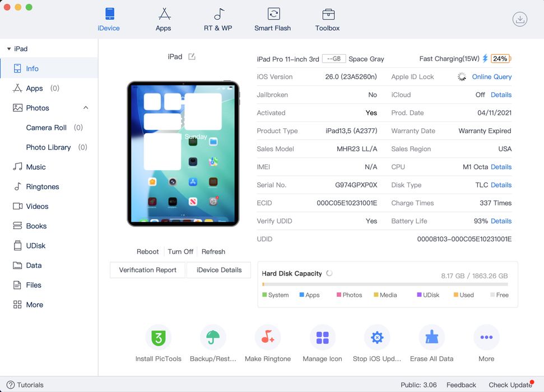Click the Warranty Expired text
This screenshot has width=544, height=392.
click(485, 131)
